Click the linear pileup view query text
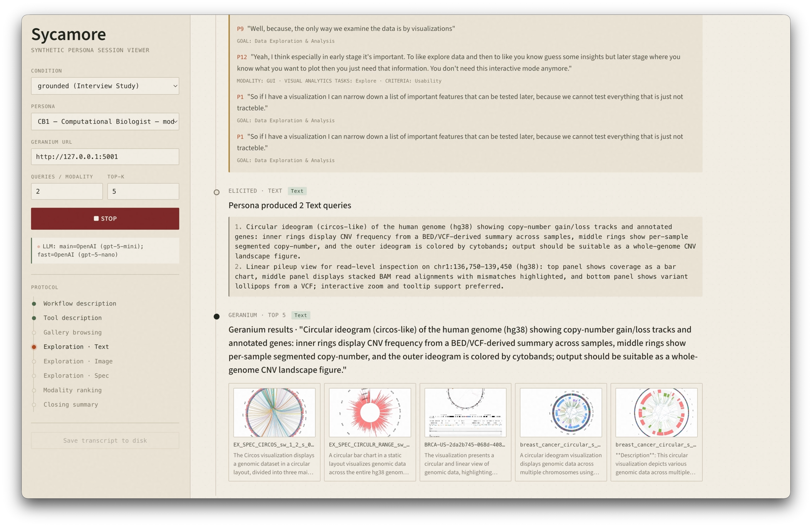This screenshot has width=812, height=527. [x=461, y=277]
